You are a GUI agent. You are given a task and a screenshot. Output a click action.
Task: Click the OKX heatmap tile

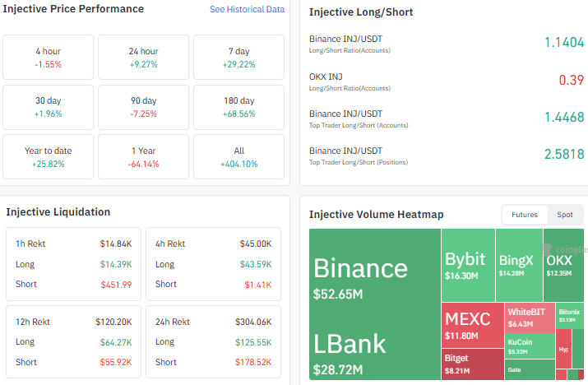tap(563, 265)
